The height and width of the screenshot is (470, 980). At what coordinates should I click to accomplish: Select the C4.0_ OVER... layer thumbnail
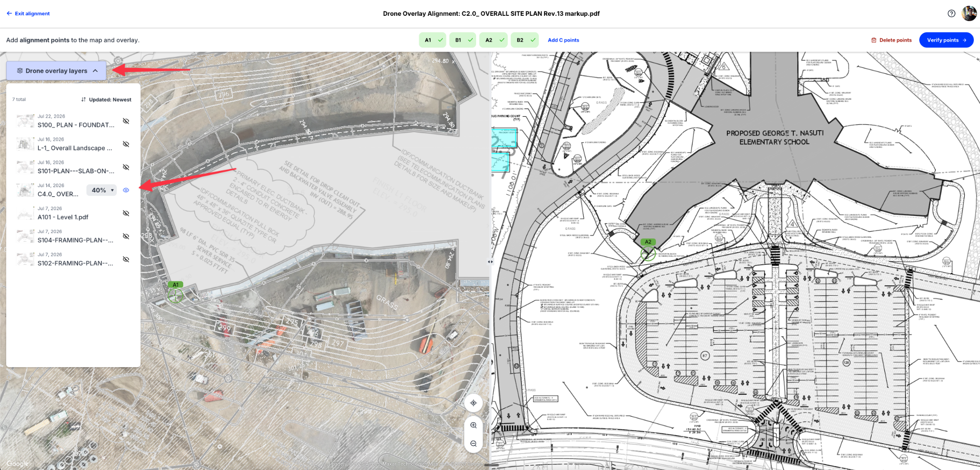[x=25, y=190]
